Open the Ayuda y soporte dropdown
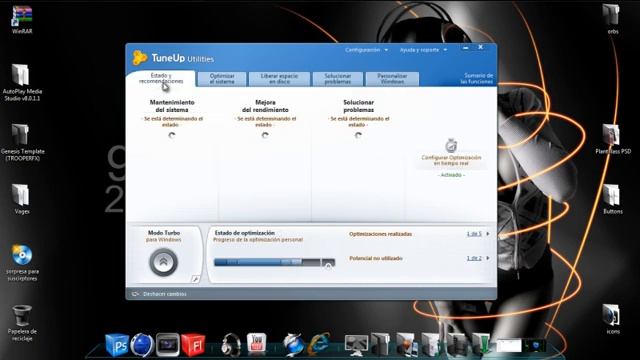640x360 pixels. [x=423, y=50]
